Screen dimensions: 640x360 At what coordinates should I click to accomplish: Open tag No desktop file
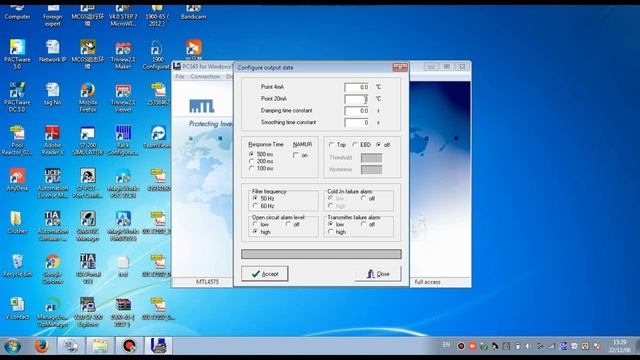(x=53, y=94)
